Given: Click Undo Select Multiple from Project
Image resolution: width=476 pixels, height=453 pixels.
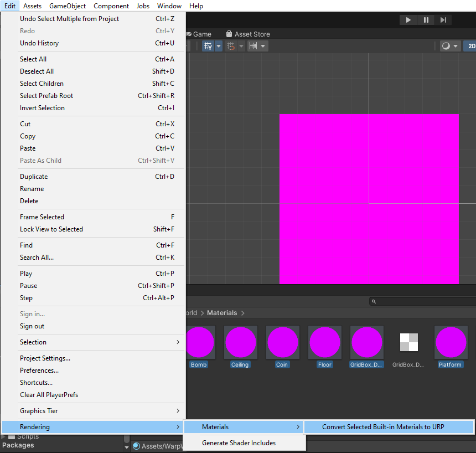Looking at the screenshot, I should [x=69, y=19].
